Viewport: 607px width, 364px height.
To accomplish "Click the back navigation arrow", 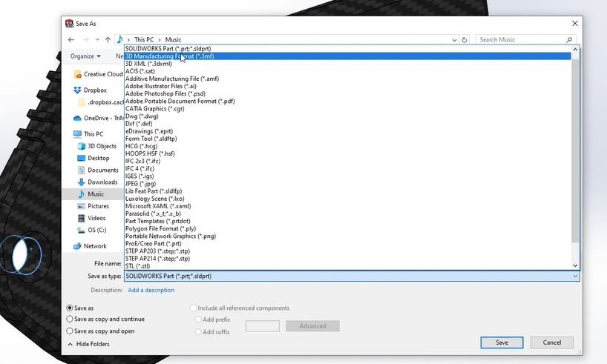I will 71,39.
